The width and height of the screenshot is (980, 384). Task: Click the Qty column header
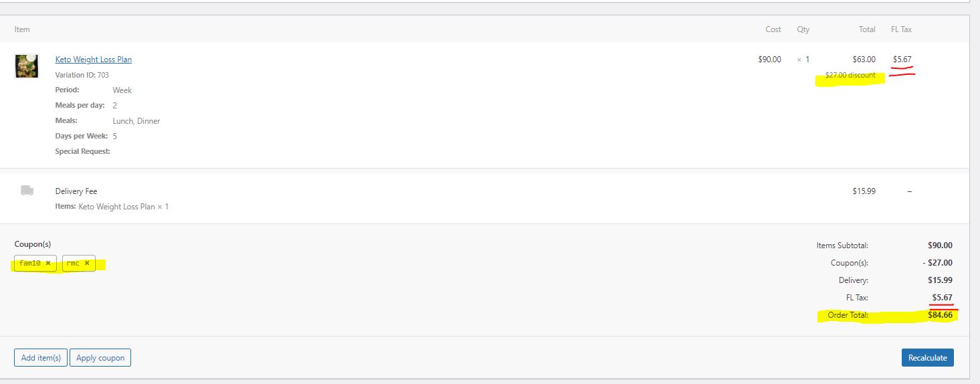(803, 29)
